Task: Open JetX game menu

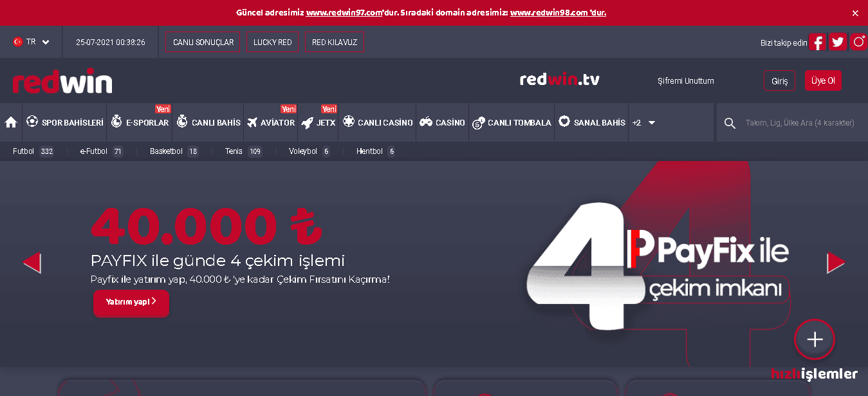Action: pos(319,122)
